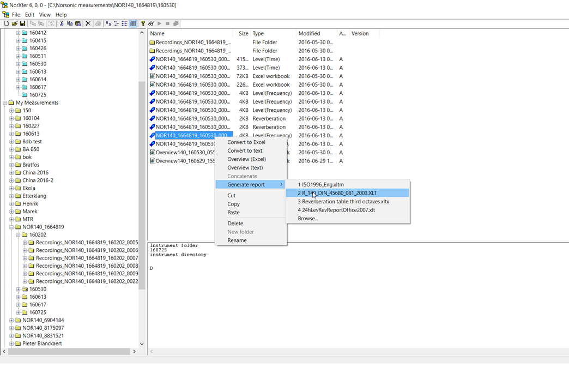Sort file list by Name column
Viewport: 569px width, 392px height.
pyautogui.click(x=191, y=33)
